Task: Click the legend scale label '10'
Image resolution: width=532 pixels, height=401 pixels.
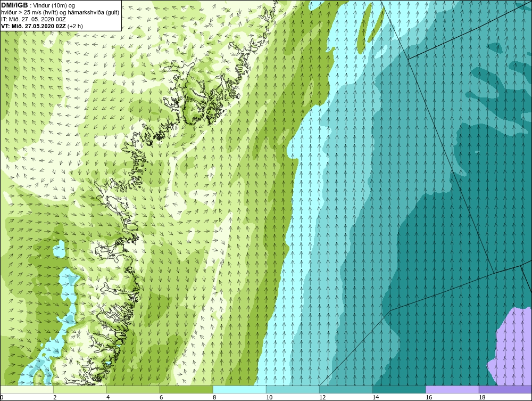Action: click(269, 397)
